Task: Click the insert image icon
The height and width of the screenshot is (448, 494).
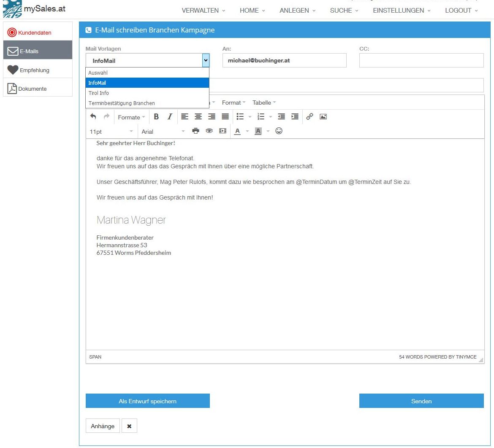Action: [x=323, y=117]
